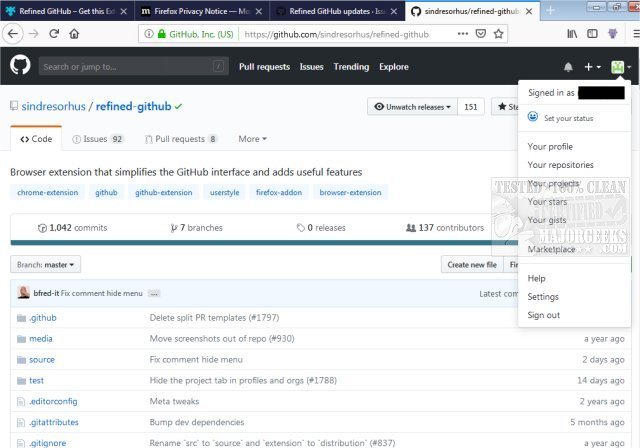The height and width of the screenshot is (448, 640).
Task: Select Help from user menu
Action: [x=536, y=278]
